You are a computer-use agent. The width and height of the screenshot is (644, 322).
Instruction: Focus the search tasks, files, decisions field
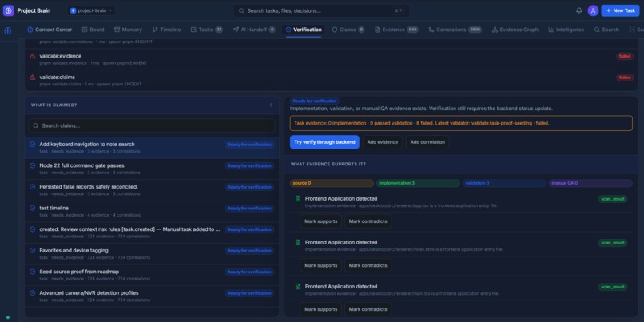(321, 10)
